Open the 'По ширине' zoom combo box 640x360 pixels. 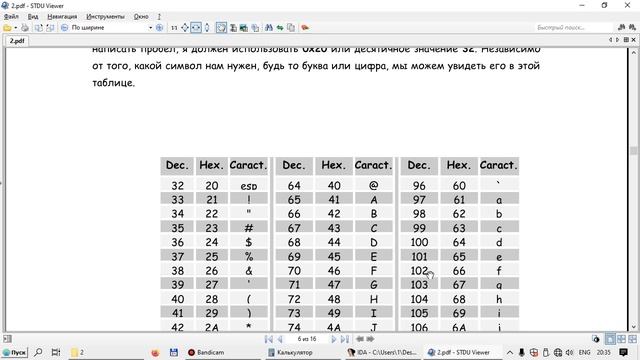click(x=111, y=28)
